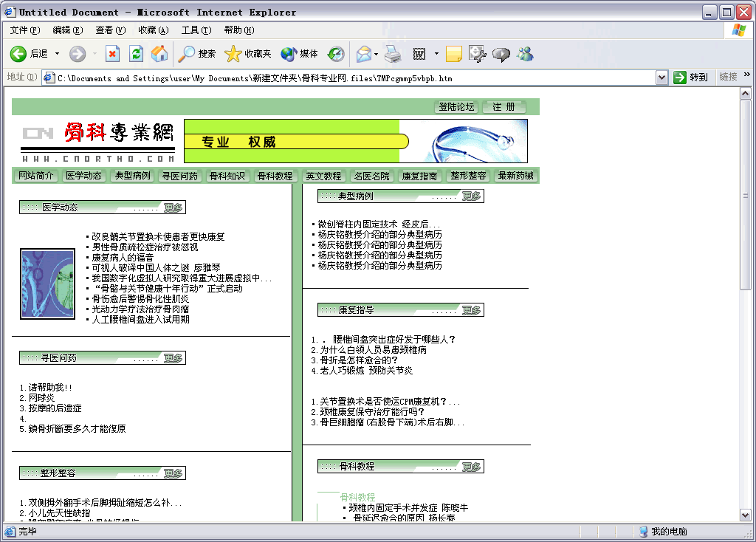Open article 改良髋关节置换术使患者更快康复

pos(158,237)
